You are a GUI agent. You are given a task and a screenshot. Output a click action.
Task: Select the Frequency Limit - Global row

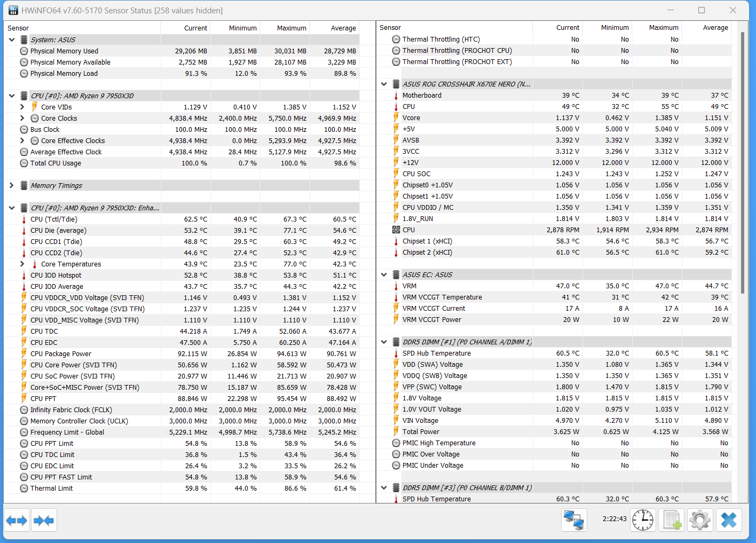(182, 432)
